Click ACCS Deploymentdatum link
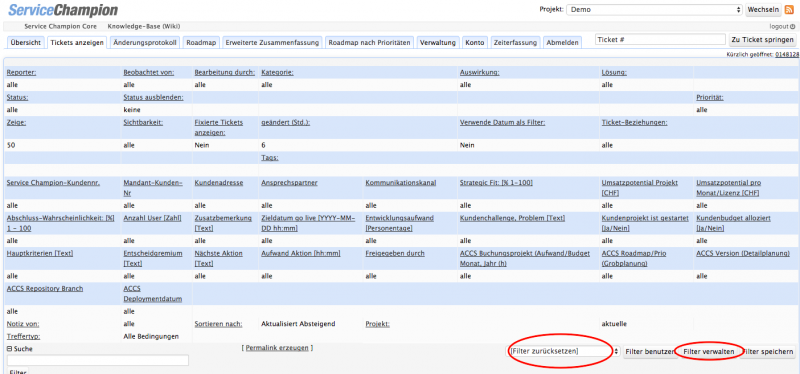 (x=153, y=293)
